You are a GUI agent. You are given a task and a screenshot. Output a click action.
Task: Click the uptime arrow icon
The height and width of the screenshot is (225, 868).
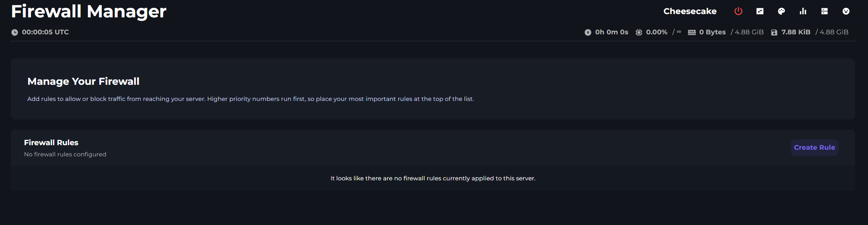point(588,32)
